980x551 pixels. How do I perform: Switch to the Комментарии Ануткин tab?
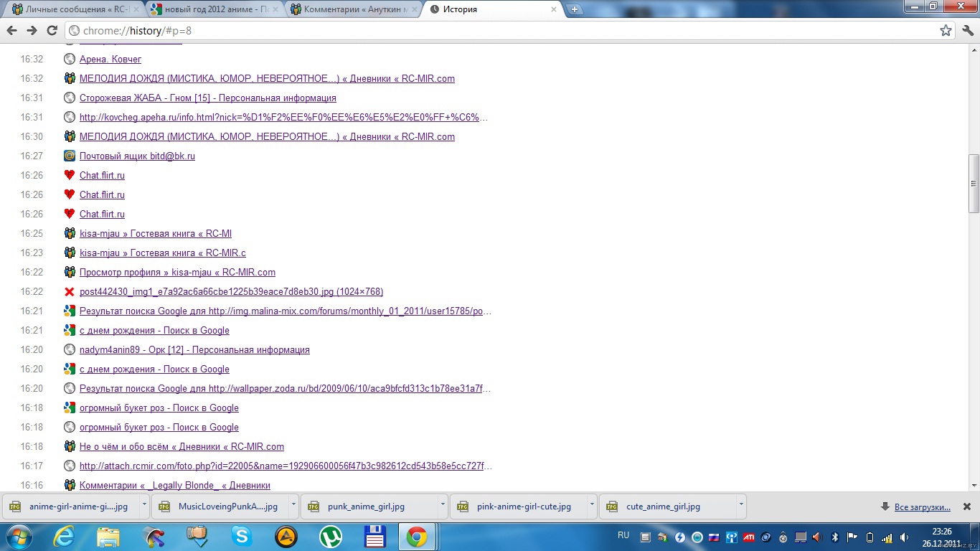353,9
